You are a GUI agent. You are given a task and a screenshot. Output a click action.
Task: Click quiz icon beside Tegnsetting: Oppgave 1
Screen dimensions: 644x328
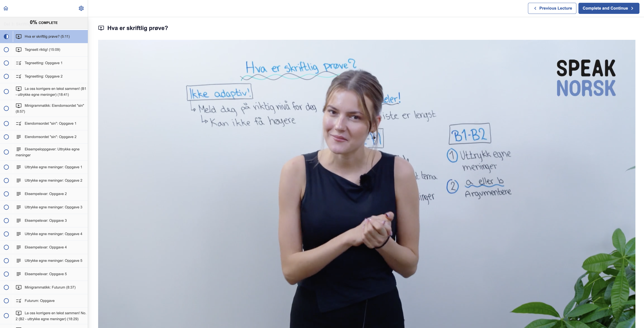[x=19, y=63]
